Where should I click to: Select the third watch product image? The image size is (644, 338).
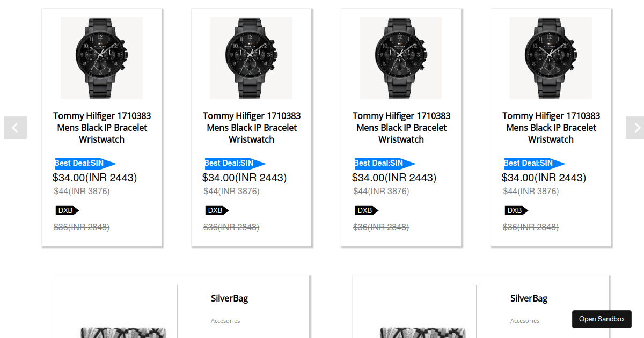401,58
